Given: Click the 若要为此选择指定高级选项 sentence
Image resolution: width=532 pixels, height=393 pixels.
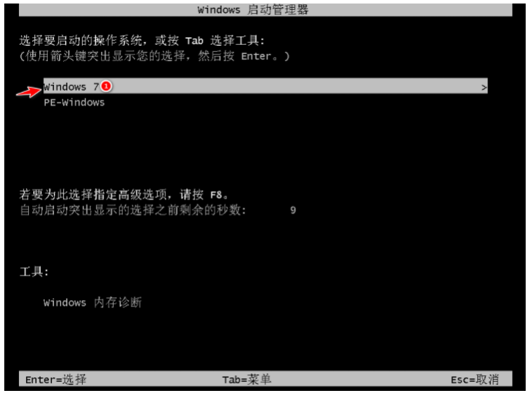Looking at the screenshot, I should point(93,194).
